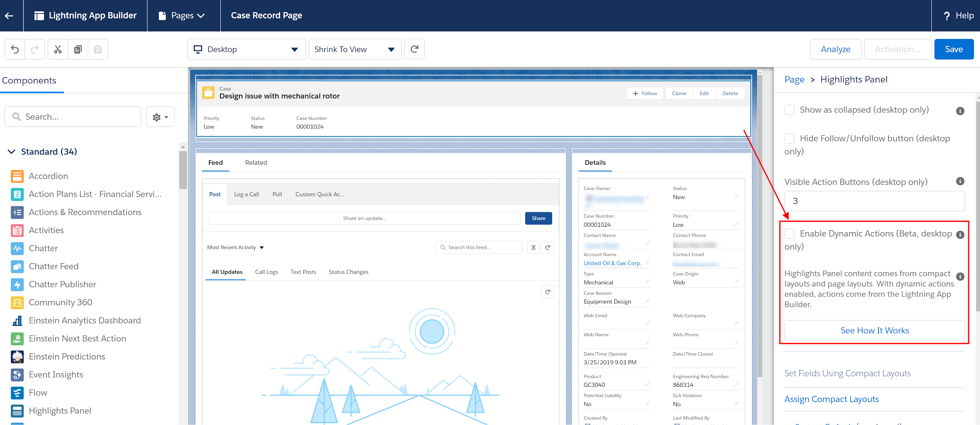Collapse the Standard (34) components section
The height and width of the screenshot is (425, 980).
tap(11, 151)
